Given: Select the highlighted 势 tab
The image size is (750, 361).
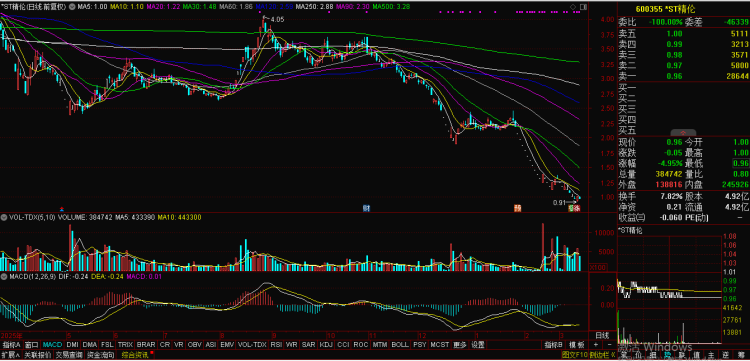Looking at the screenshot, I should tap(667, 355).
